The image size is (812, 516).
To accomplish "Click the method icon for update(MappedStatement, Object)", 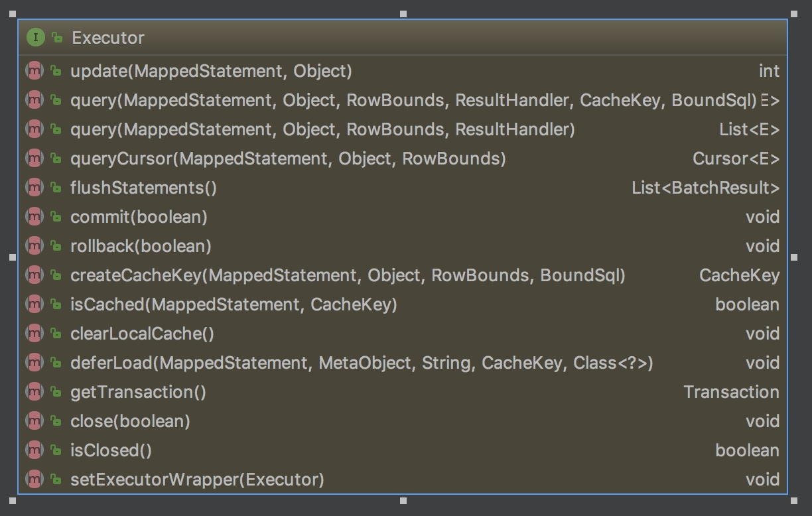I will [34, 71].
